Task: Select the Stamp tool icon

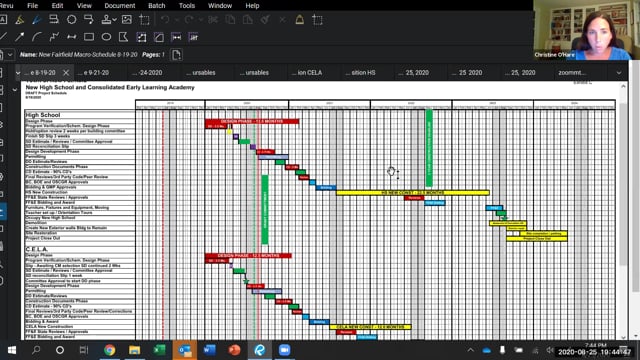Action: [x=106, y=20]
